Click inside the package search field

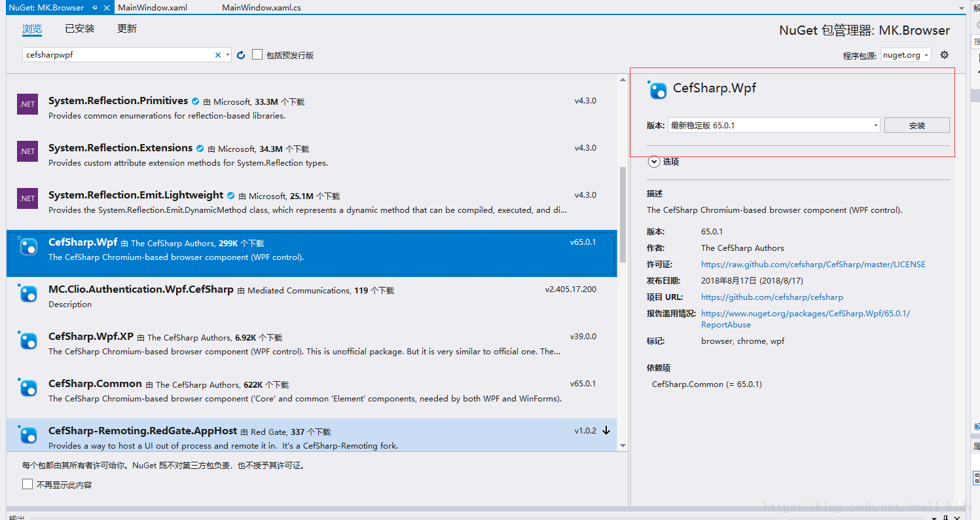coord(118,54)
